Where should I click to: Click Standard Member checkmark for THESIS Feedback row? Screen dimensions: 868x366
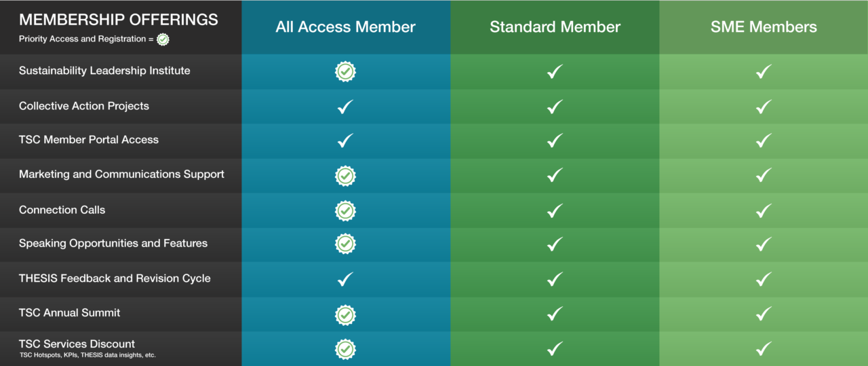pos(555,279)
